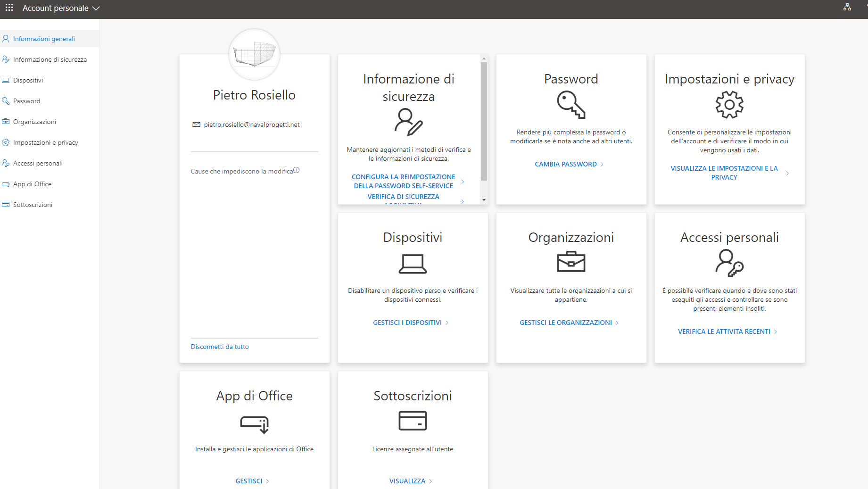Click the gear icon on Impostazioni e privacy card
This screenshot has width=868, height=489.
click(729, 105)
